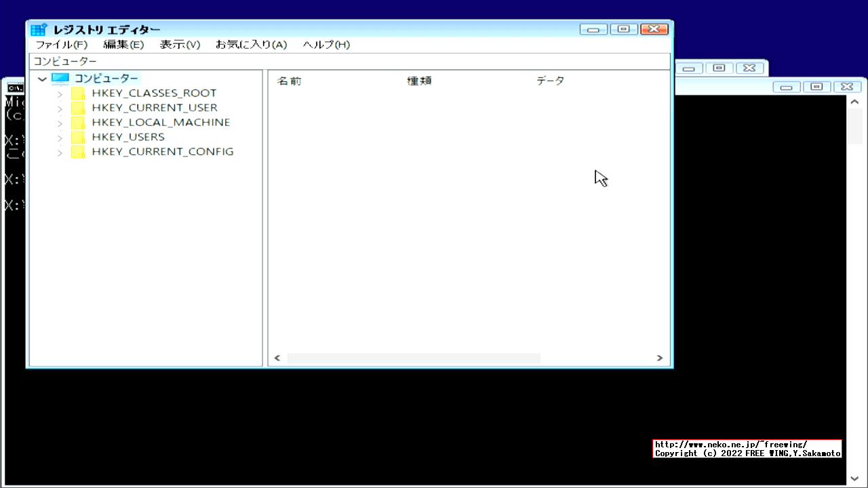Click the folder icon of HKEY_CURRENT_CONFIG

[x=77, y=152]
